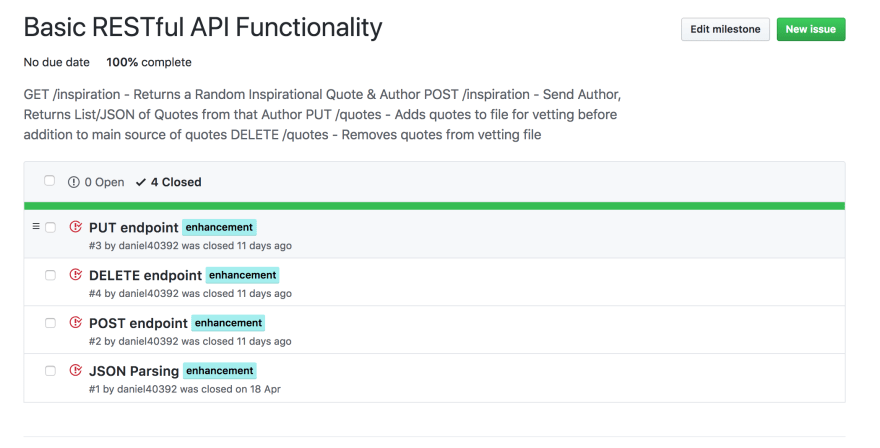This screenshot has width=880, height=448.
Task: Click the enhancement label on POST endpoint
Action: pyautogui.click(x=228, y=323)
